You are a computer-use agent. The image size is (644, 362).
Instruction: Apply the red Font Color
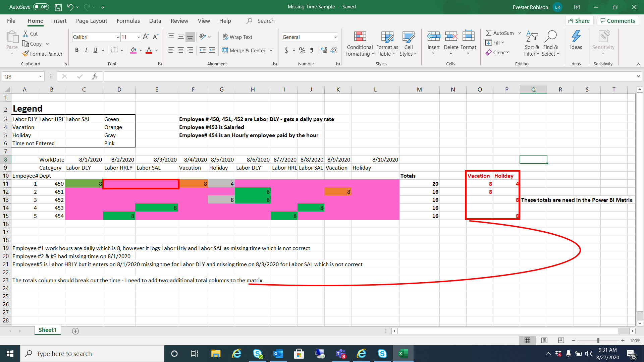click(x=149, y=50)
